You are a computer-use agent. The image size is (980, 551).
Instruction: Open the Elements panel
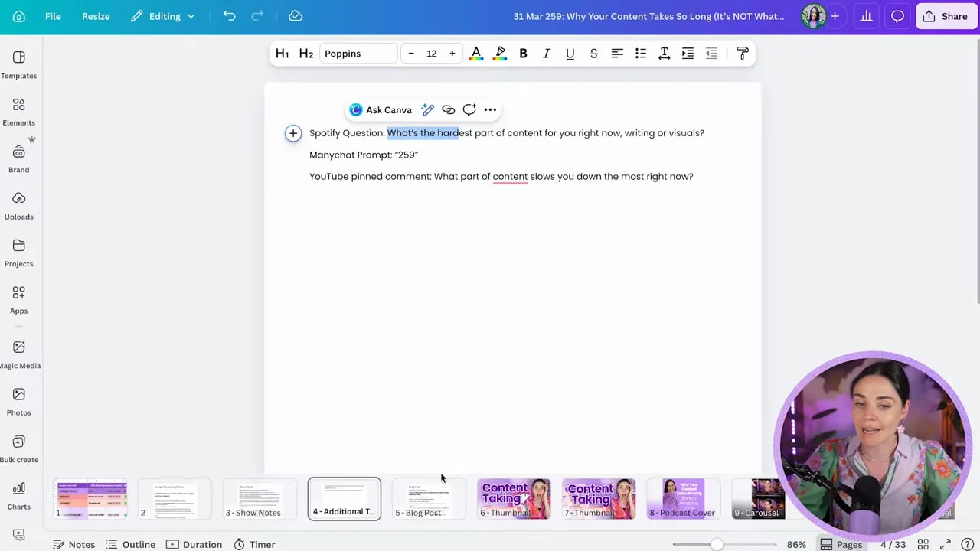[x=19, y=112]
